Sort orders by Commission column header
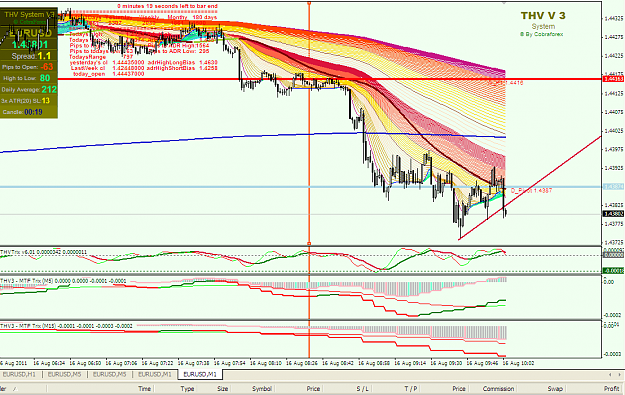The height and width of the screenshot is (395, 625). [498, 389]
